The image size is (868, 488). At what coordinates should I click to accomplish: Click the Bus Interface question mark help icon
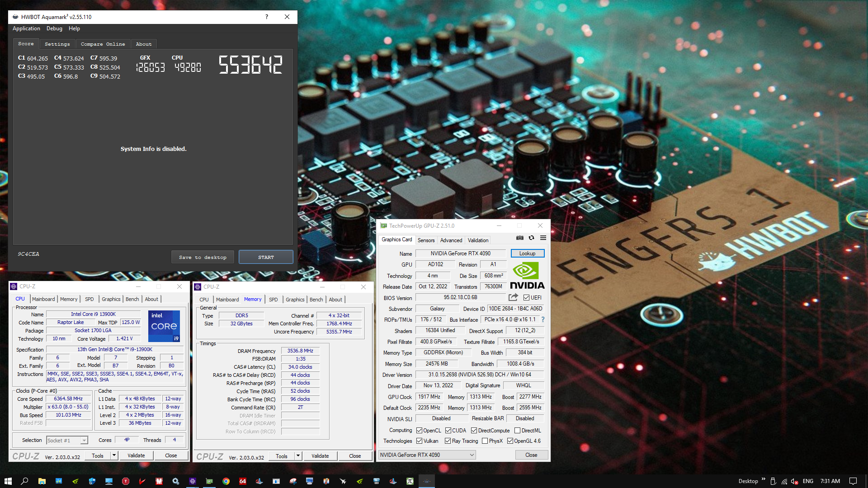click(543, 319)
